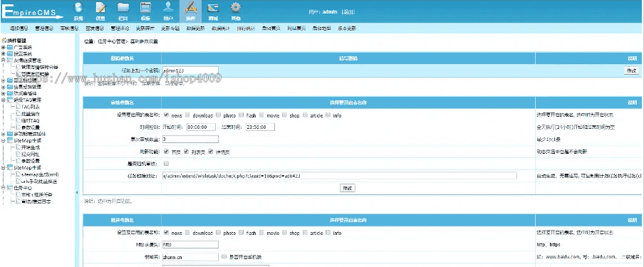This screenshot has width=644, height=267.
Task: Click the password field containing admin123
Action: 190,70
